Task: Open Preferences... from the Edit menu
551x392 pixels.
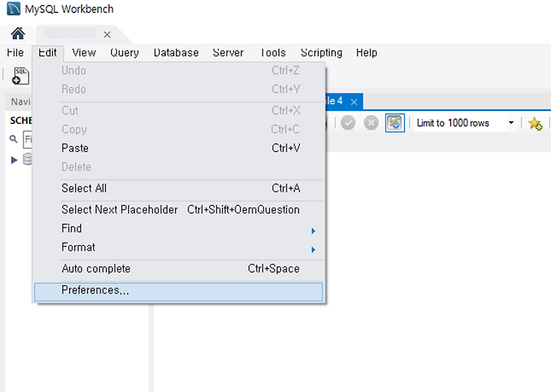Action: pos(178,292)
